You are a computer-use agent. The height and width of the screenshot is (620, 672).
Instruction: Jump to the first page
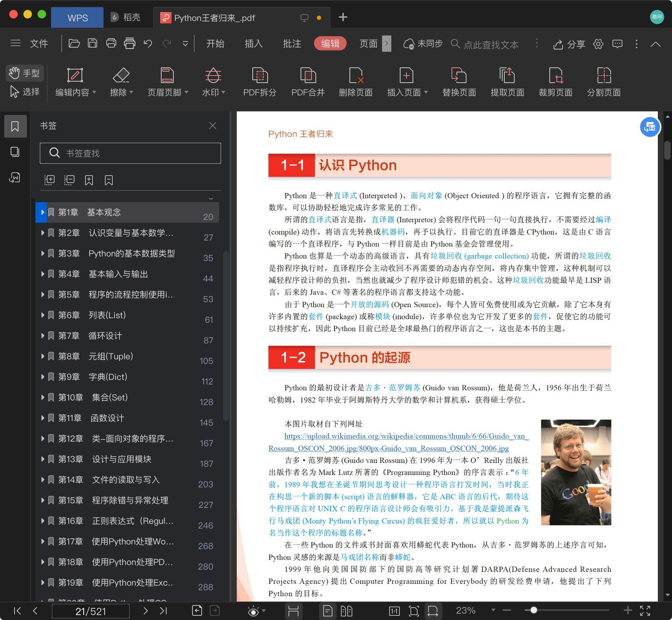(x=17, y=610)
